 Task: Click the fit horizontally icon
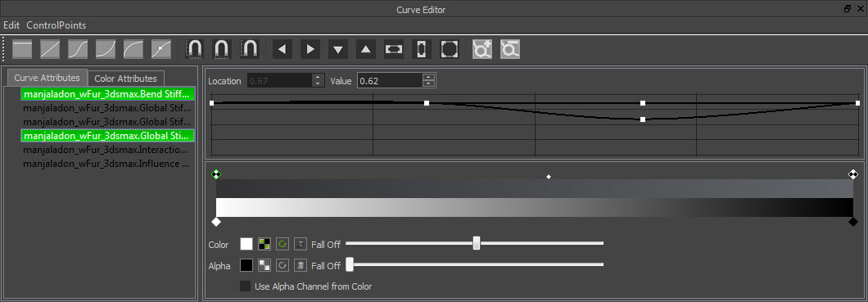tap(393, 49)
